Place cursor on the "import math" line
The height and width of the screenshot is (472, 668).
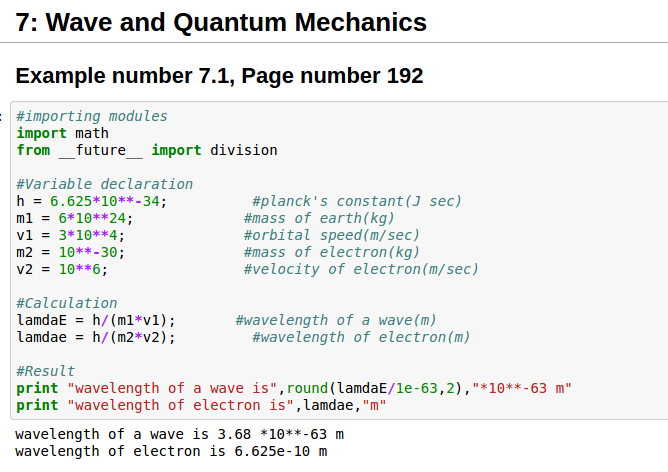63,133
